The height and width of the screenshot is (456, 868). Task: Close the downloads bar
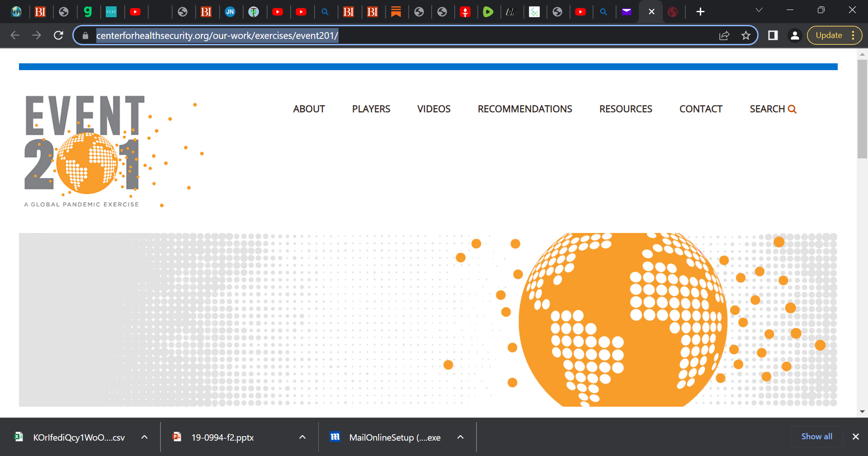855,437
